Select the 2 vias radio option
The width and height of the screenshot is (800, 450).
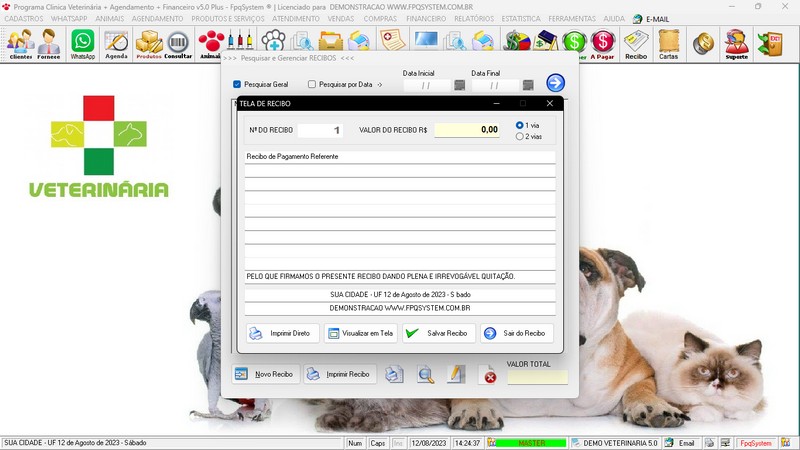point(519,136)
